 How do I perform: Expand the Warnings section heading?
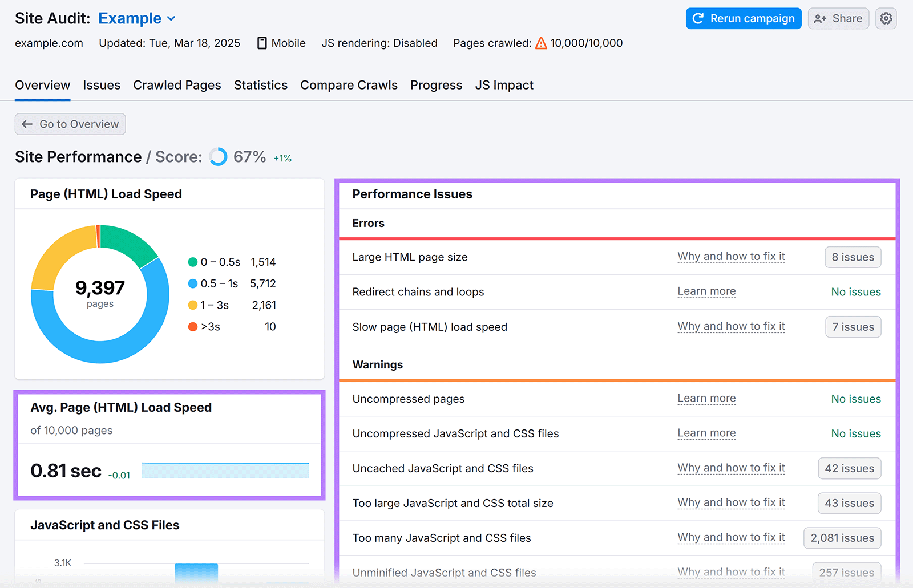[377, 364]
